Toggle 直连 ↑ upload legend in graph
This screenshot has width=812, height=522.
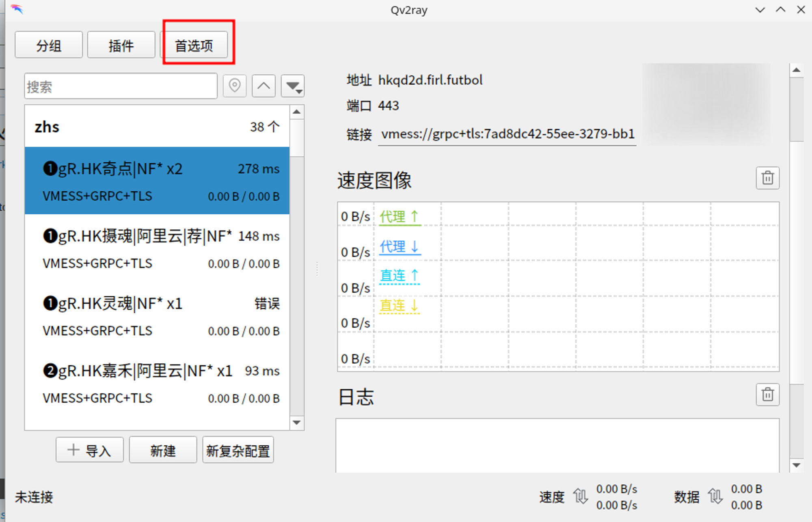pos(400,276)
